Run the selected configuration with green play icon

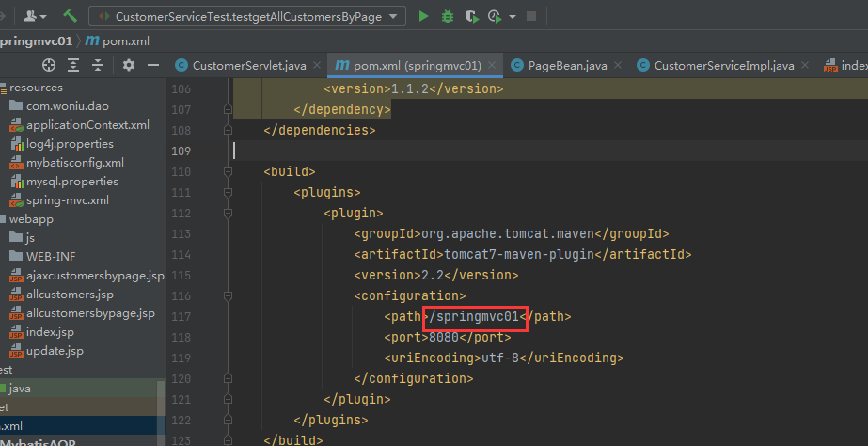[423, 16]
